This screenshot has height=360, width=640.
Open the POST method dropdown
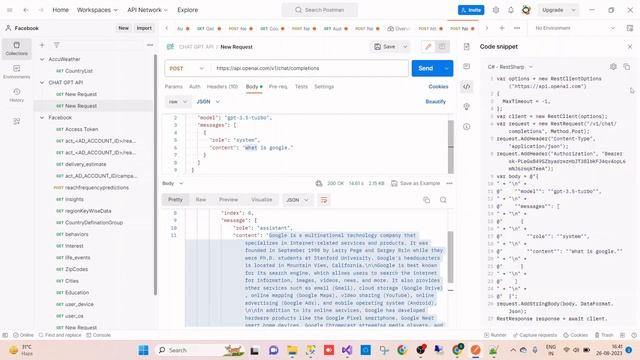click(187, 68)
